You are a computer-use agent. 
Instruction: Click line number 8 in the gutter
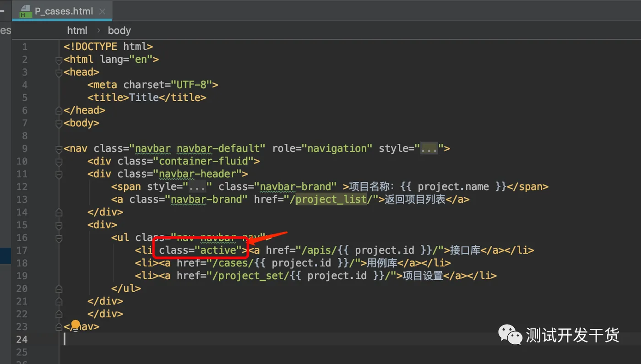tap(24, 136)
